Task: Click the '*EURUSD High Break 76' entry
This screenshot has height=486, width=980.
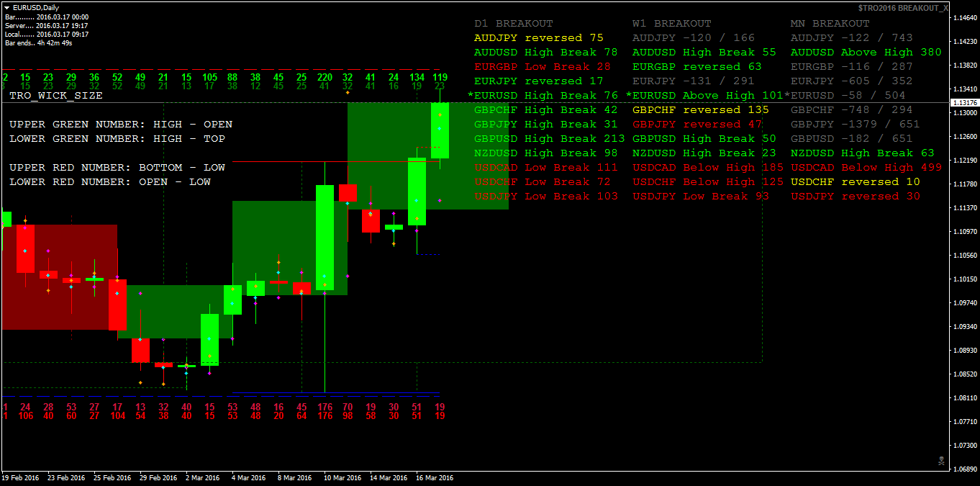Action: coord(543,96)
